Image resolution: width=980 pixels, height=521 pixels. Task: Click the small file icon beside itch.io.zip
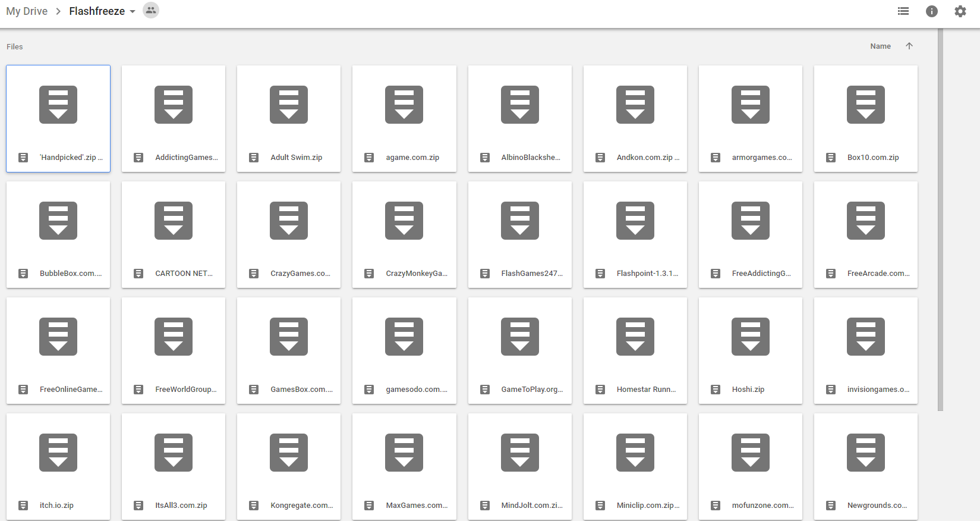[x=23, y=506]
